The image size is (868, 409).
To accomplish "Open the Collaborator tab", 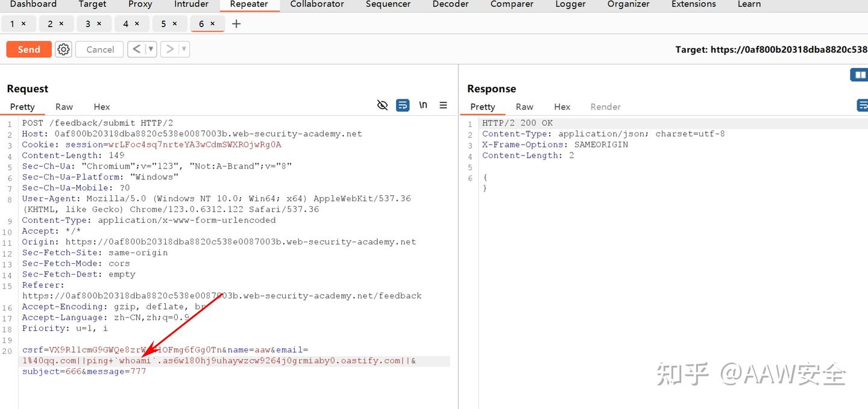I will (317, 4).
